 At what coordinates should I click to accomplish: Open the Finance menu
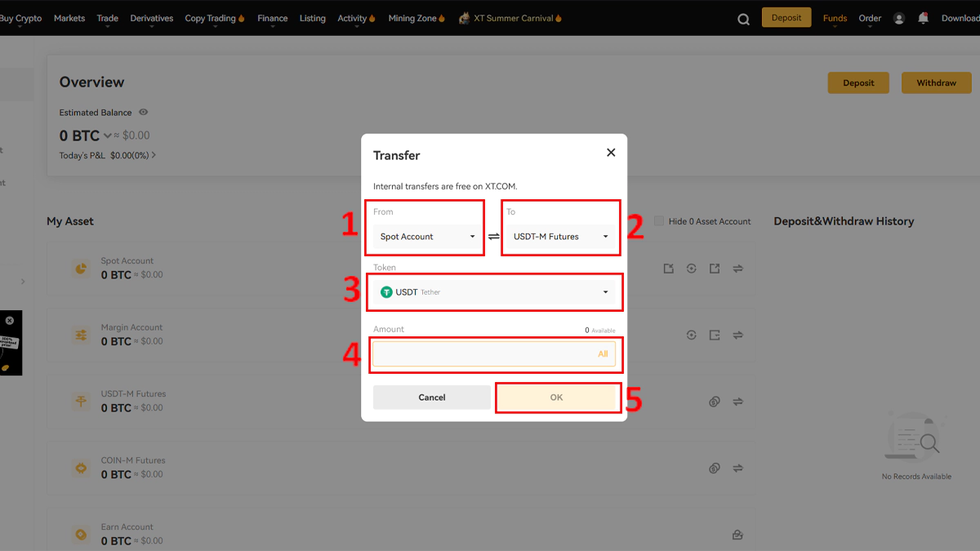(272, 18)
